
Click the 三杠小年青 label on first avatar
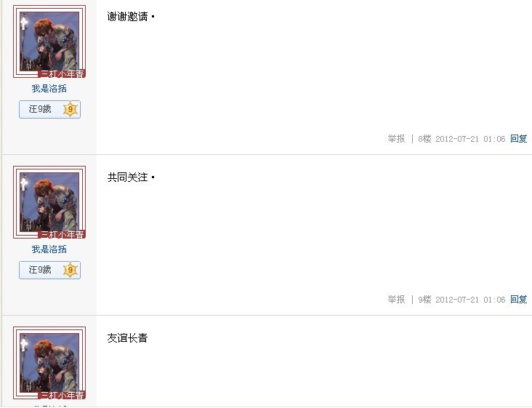[61, 73]
